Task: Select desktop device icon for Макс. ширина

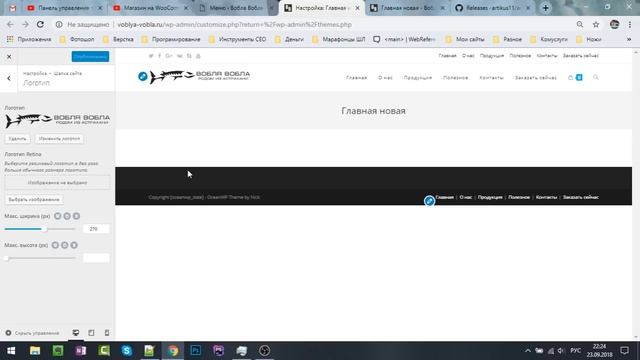Action: [x=58, y=216]
